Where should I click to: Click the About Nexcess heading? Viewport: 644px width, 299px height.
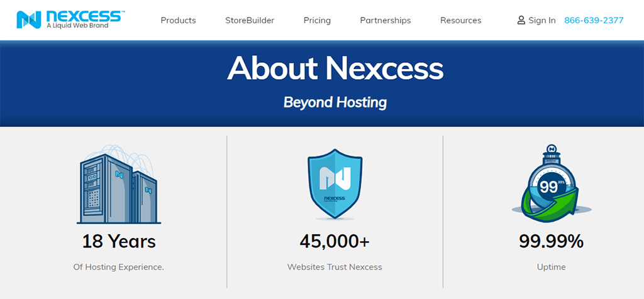pos(335,68)
